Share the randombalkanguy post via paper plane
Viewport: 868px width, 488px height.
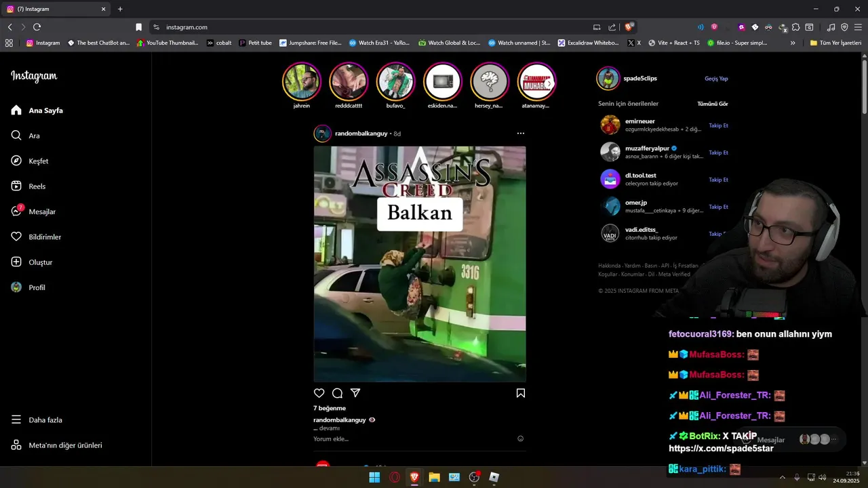pyautogui.click(x=355, y=393)
